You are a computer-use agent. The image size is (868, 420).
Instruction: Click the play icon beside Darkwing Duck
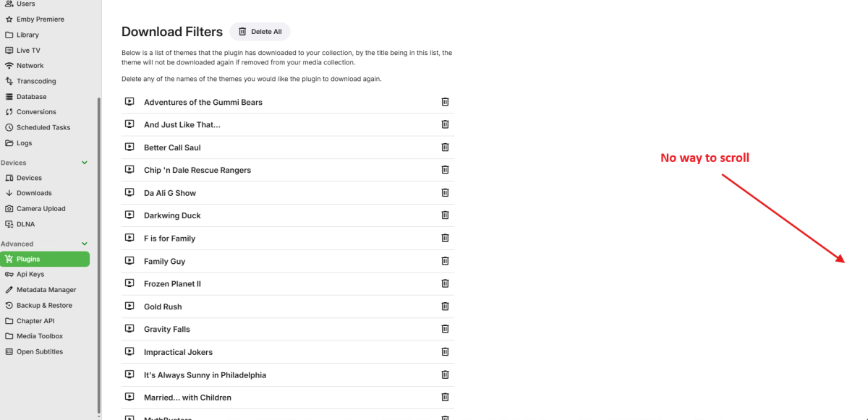(x=129, y=215)
